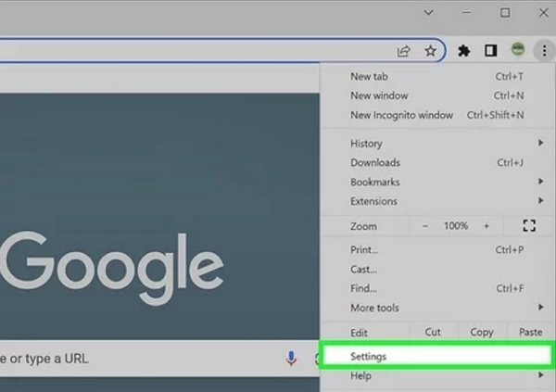Click the Google search input box

click(x=139, y=358)
